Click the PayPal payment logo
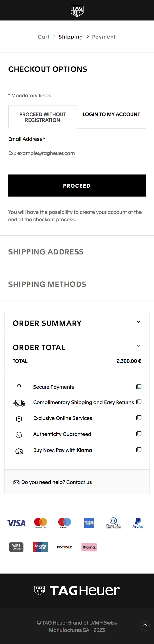Image resolution: width=154 pixels, height=644 pixels. tap(138, 523)
